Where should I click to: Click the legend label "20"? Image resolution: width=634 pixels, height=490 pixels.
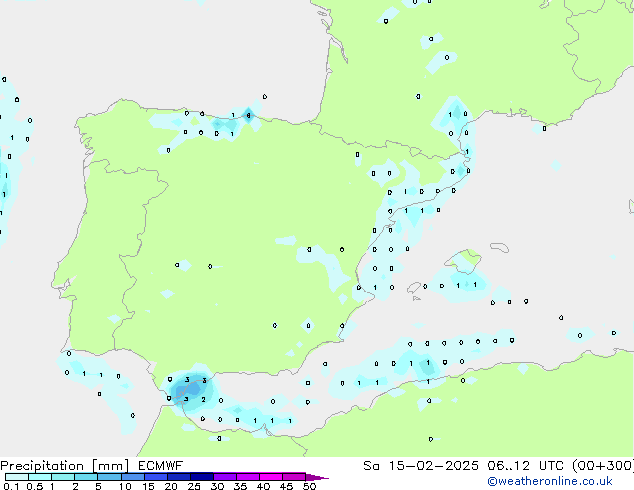pyautogui.click(x=171, y=486)
